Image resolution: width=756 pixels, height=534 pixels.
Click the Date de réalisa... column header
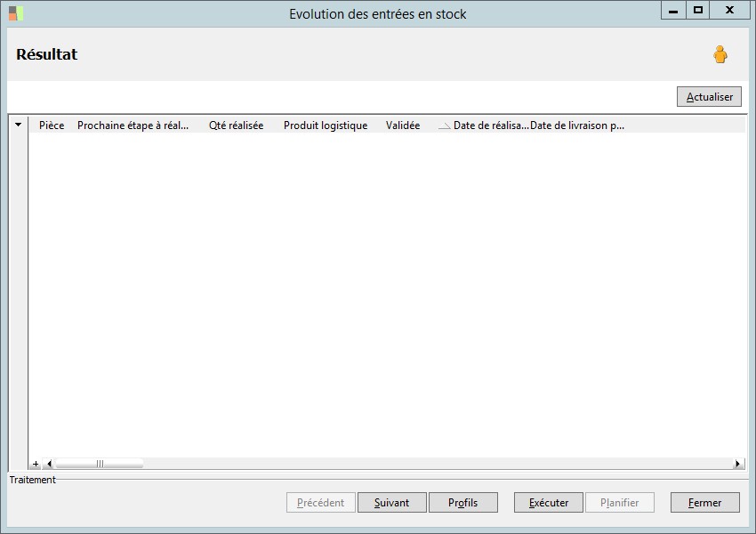490,125
